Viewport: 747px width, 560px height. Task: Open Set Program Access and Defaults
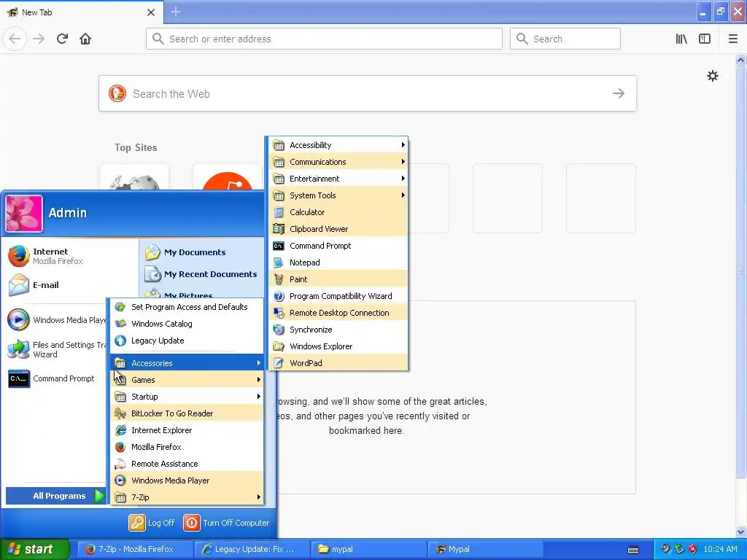point(187,307)
